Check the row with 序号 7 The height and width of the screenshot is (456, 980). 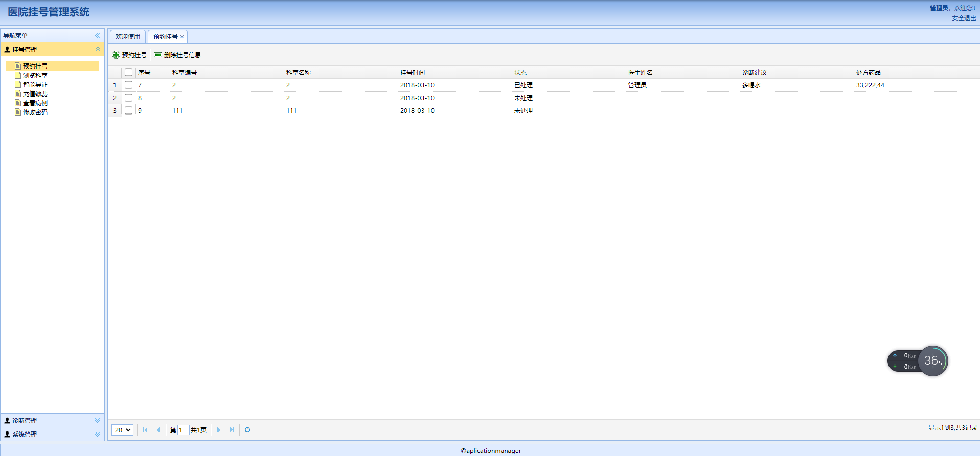point(128,85)
